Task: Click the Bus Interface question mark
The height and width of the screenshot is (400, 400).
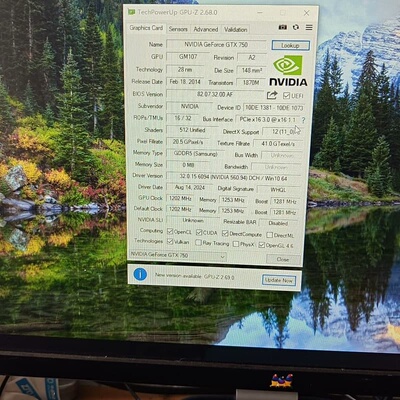Action: 303,120
